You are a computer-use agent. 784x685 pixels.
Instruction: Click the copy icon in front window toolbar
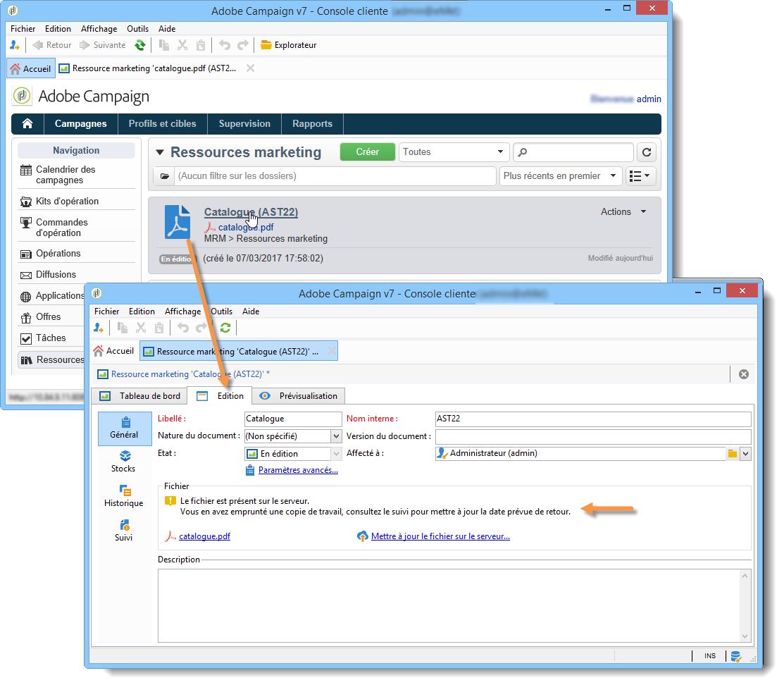click(123, 328)
